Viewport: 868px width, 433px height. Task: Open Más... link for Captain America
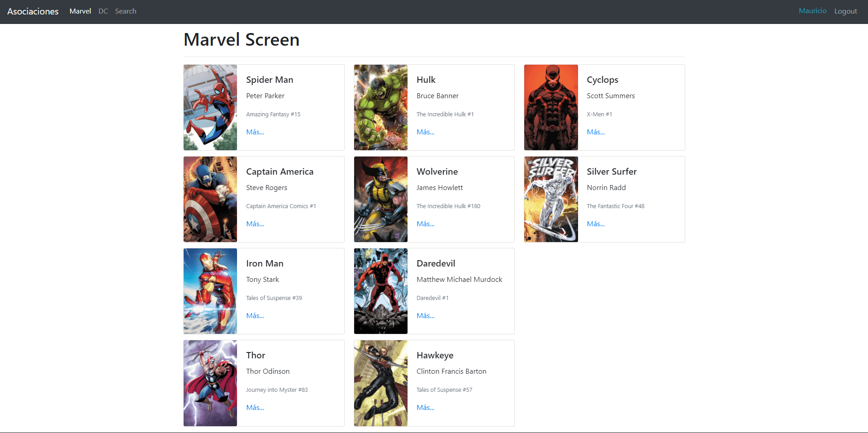[255, 224]
